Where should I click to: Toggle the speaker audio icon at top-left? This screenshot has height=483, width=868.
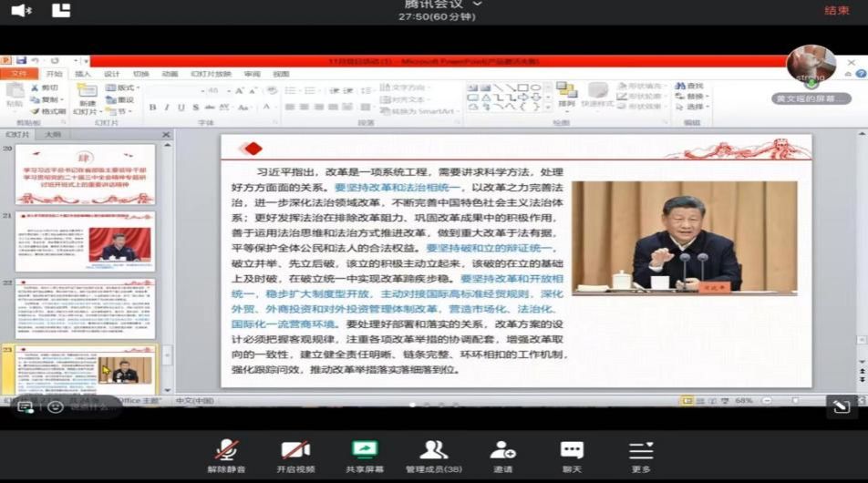21,11
